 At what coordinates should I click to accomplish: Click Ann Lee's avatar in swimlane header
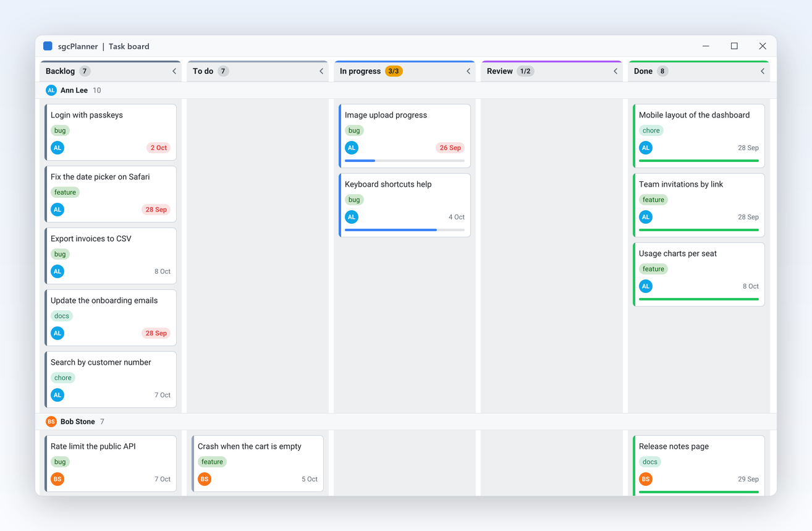tap(51, 90)
